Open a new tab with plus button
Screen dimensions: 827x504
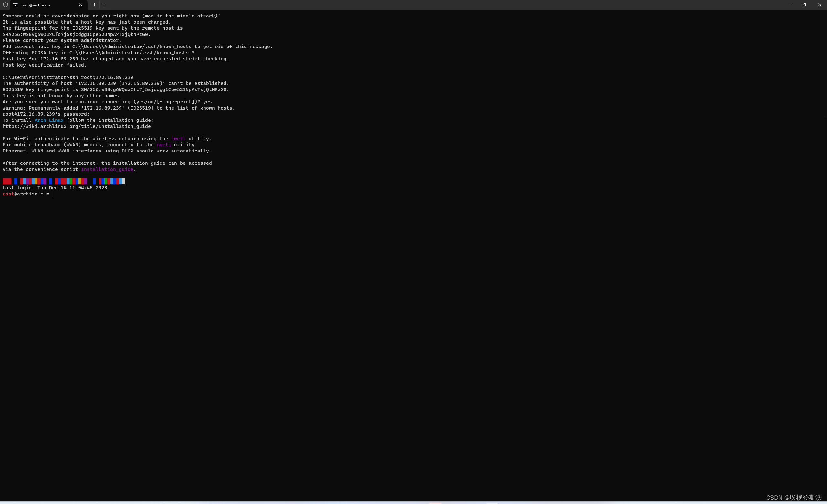pos(94,5)
